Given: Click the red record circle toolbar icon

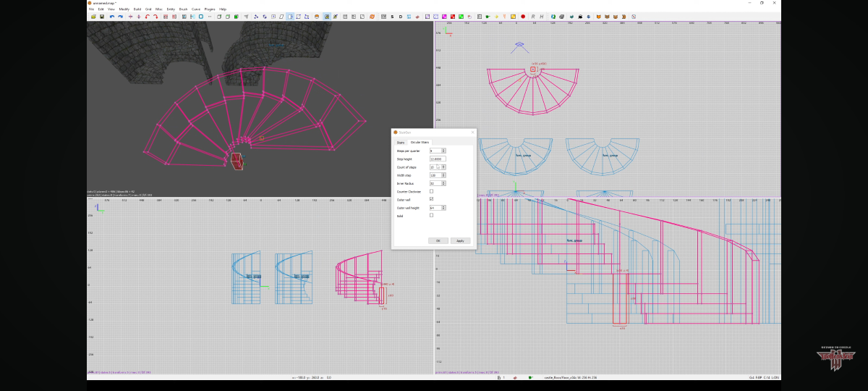Looking at the screenshot, I should click(523, 16).
